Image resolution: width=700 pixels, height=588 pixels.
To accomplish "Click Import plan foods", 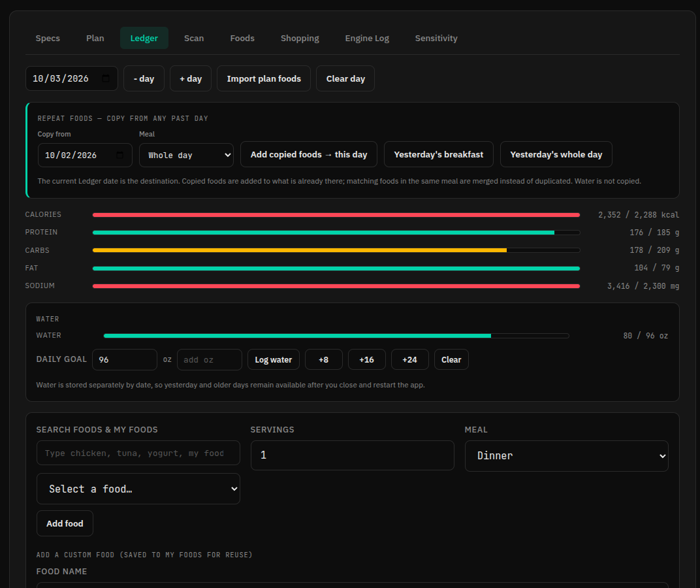I will [x=264, y=78].
